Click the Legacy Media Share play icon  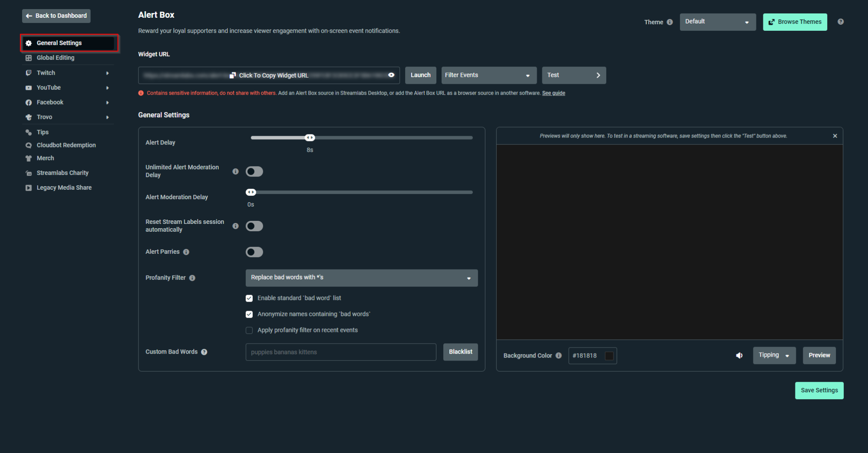(29, 188)
